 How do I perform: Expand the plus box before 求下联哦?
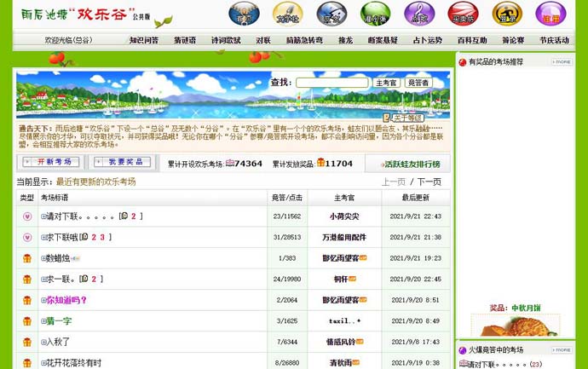(43, 238)
